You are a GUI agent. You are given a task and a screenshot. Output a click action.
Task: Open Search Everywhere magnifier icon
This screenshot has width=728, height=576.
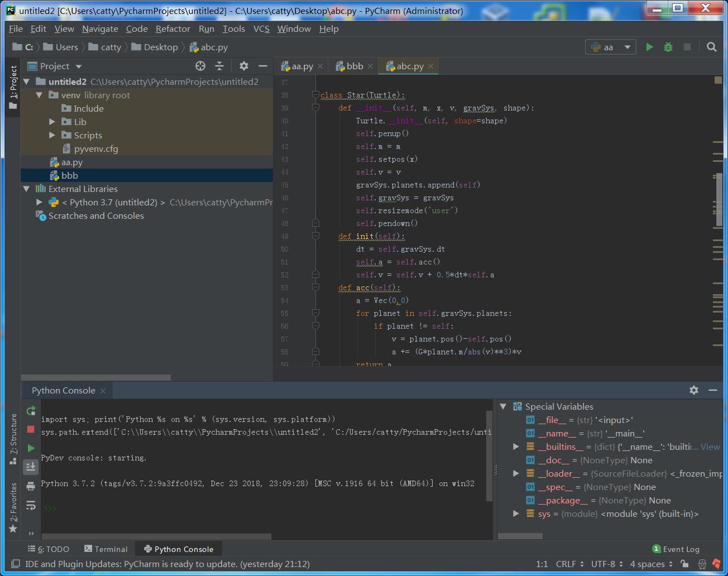(711, 47)
